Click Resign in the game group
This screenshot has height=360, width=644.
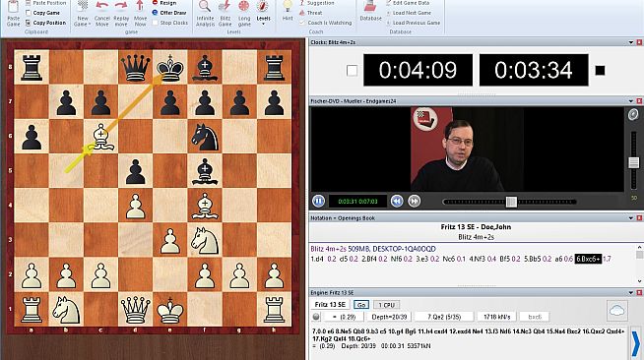164,3
